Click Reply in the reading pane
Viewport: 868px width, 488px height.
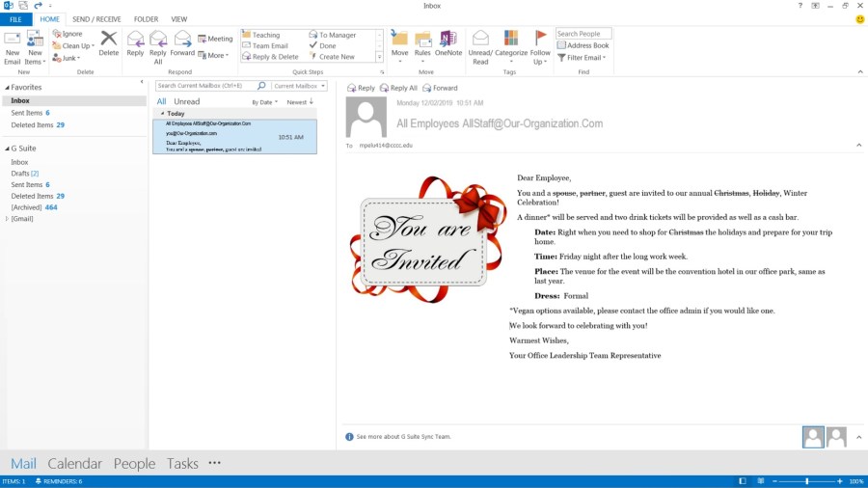tap(361, 88)
